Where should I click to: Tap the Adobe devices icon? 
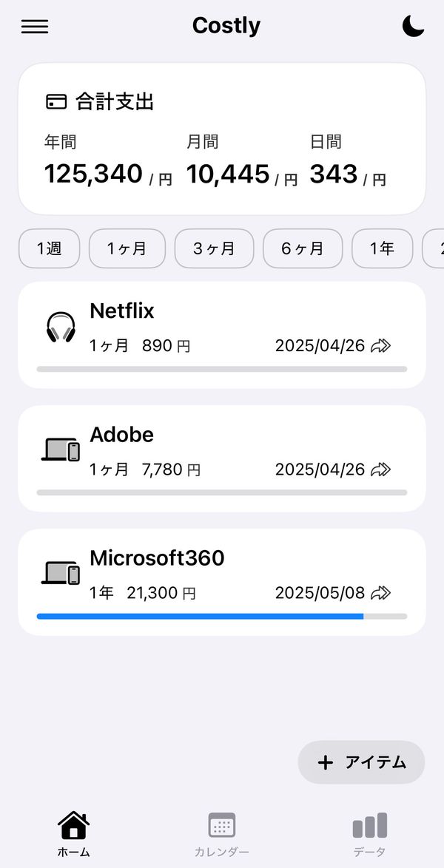tap(61, 450)
